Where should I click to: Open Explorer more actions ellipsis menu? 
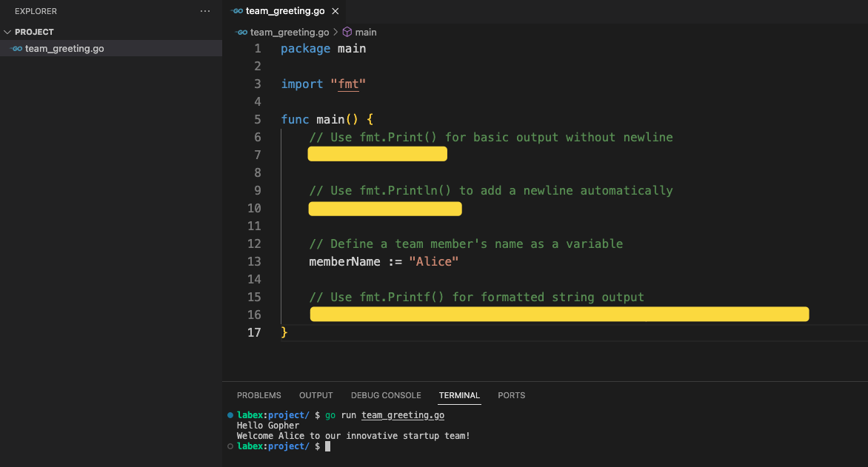(x=205, y=11)
